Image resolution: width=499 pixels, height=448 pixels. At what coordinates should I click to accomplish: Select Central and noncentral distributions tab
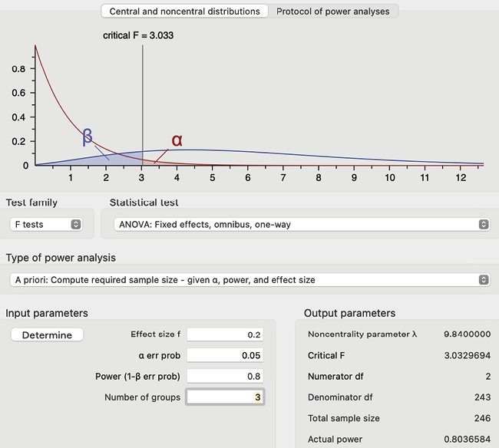pyautogui.click(x=184, y=12)
